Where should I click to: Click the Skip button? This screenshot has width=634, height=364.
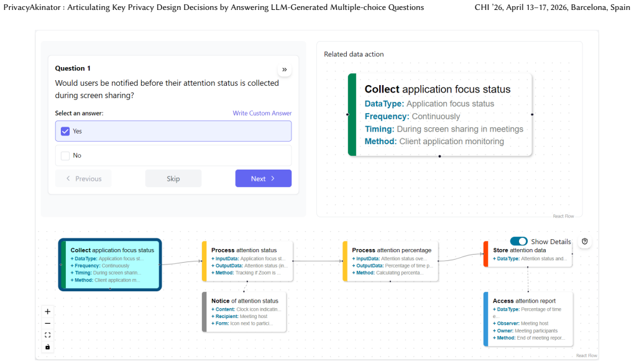pyautogui.click(x=173, y=178)
